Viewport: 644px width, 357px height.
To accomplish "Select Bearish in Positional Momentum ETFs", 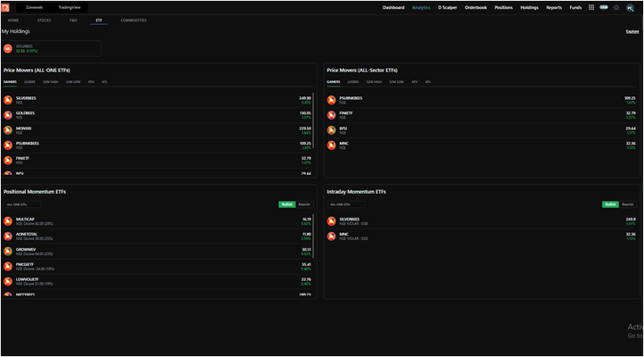I will click(304, 204).
